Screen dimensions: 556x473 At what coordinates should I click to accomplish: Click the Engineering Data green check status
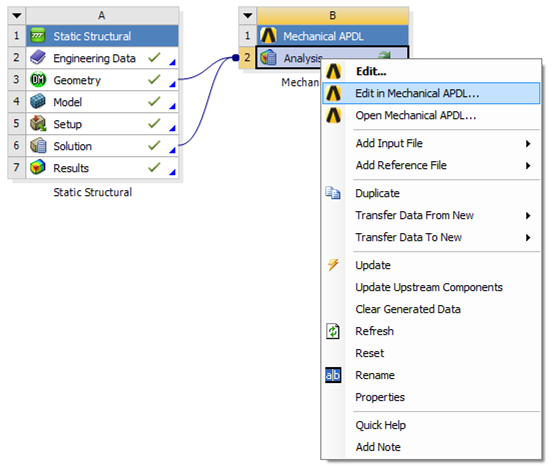pos(155,57)
